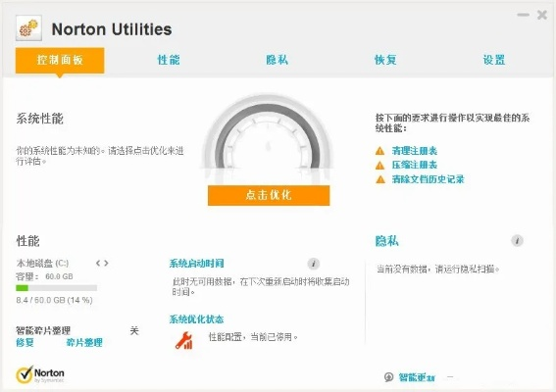Click the smart update arrow icon
The height and width of the screenshot is (392, 556).
pyautogui.click(x=389, y=377)
